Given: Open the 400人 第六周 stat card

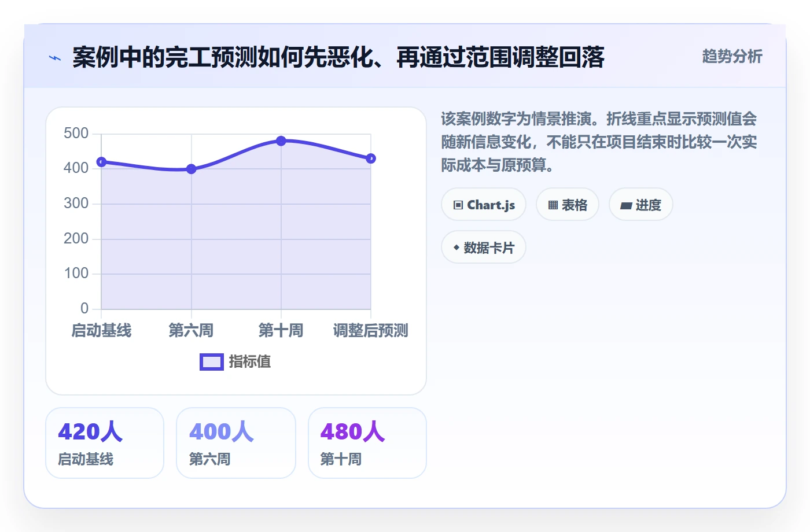Looking at the screenshot, I should (x=236, y=443).
